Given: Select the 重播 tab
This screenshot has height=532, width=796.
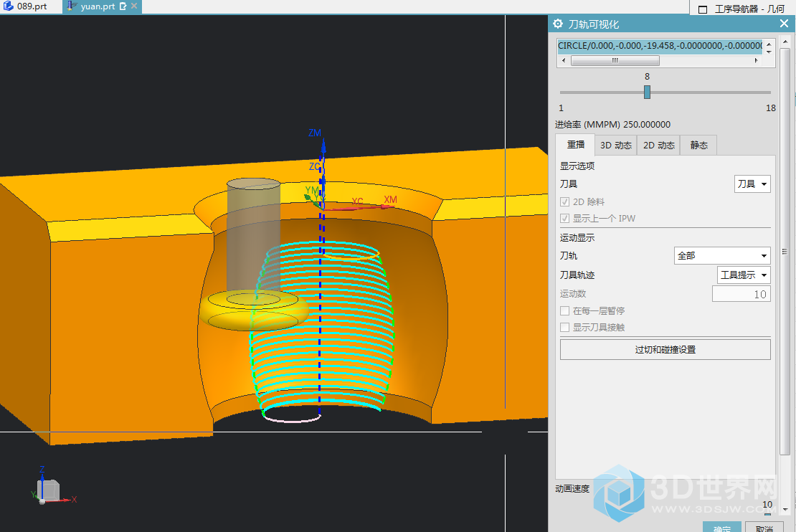Looking at the screenshot, I should click(x=575, y=145).
